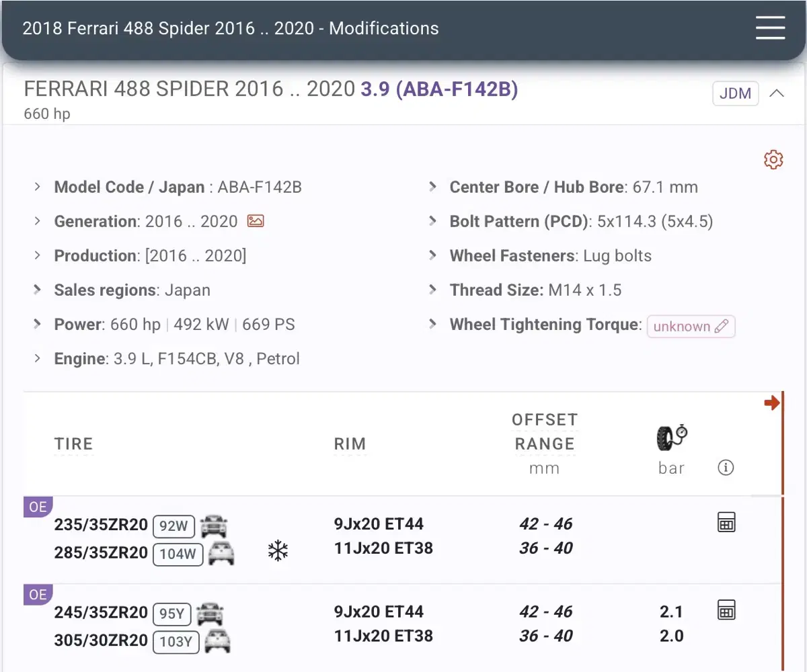Image resolution: width=807 pixels, height=672 pixels.
Task: Click front axle car icon beside 95Y
Action: point(210,613)
